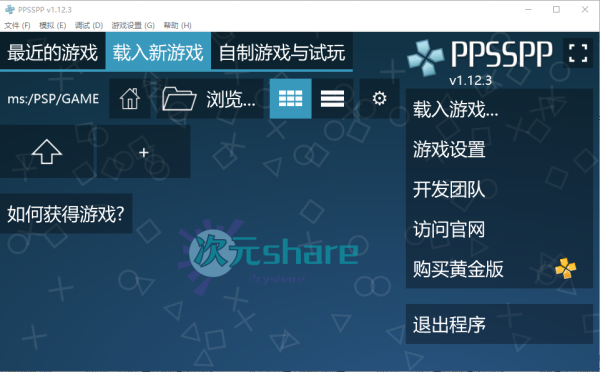
Task: Select 购买黄金版 option
Action: (499, 269)
